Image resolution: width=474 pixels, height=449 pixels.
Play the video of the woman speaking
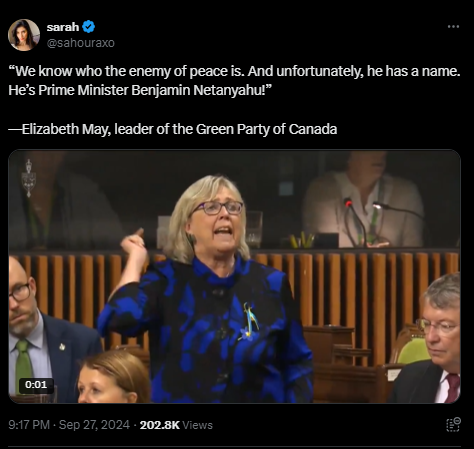[234, 276]
